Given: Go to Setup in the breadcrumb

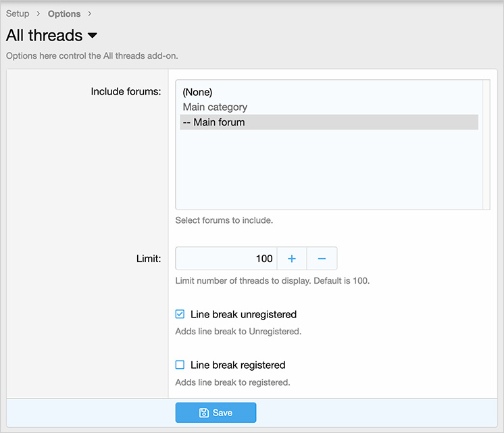Looking at the screenshot, I should [x=18, y=14].
